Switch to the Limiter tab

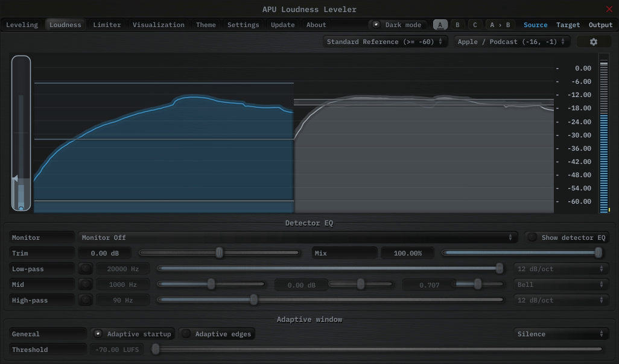[107, 25]
